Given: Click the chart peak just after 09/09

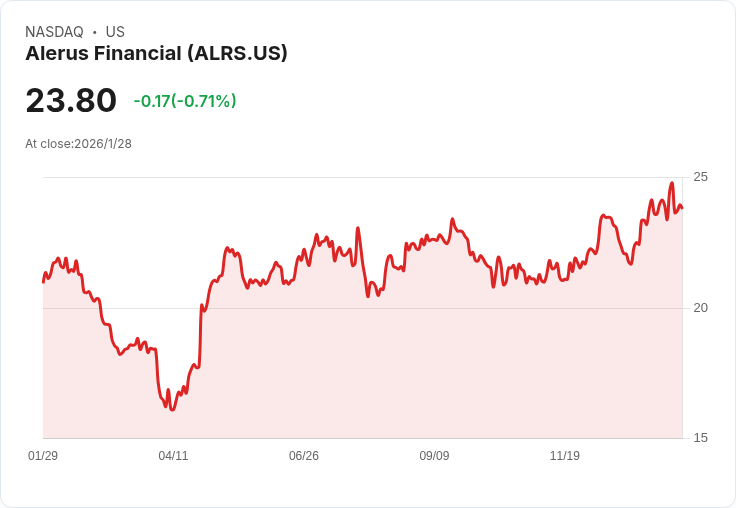Looking at the screenshot, I should coord(452,219).
